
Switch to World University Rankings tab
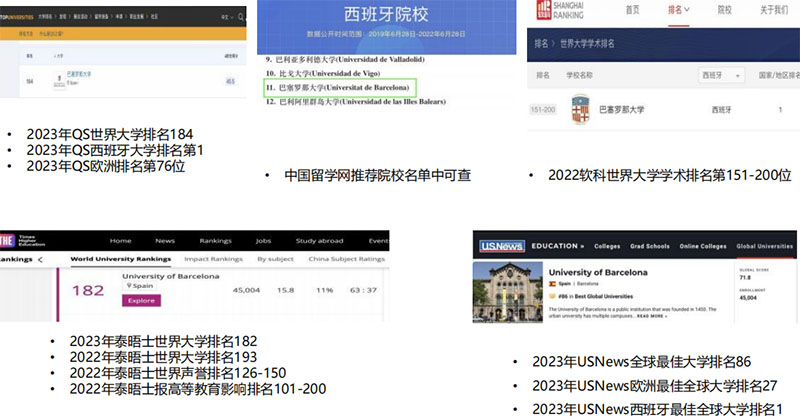coord(121,259)
